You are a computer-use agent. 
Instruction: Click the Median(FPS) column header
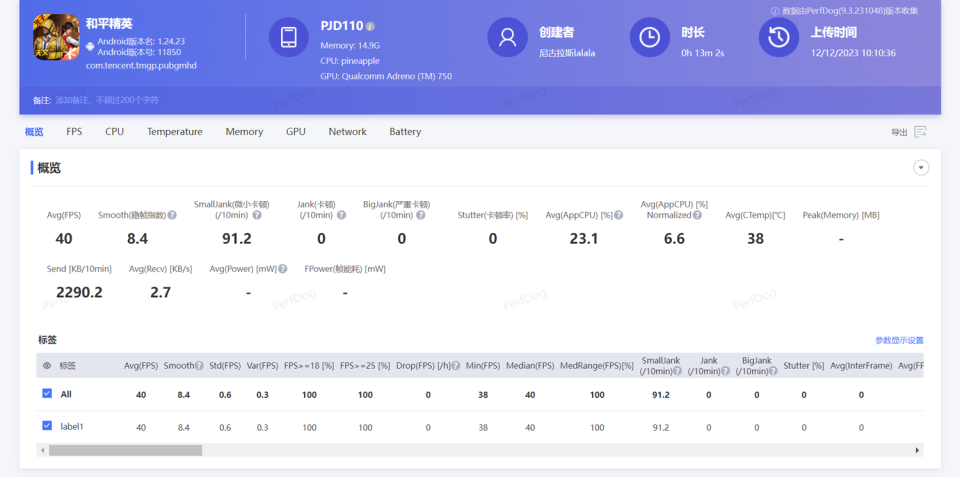530,366
